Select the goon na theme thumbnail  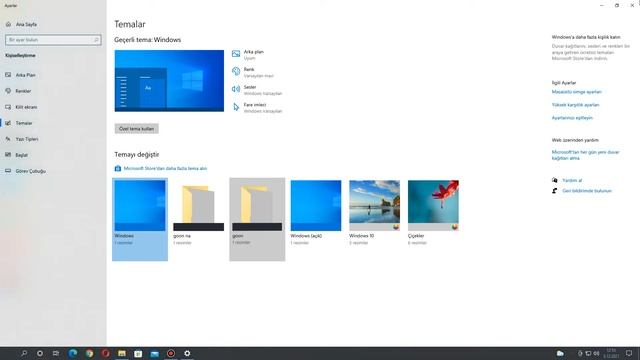point(198,206)
